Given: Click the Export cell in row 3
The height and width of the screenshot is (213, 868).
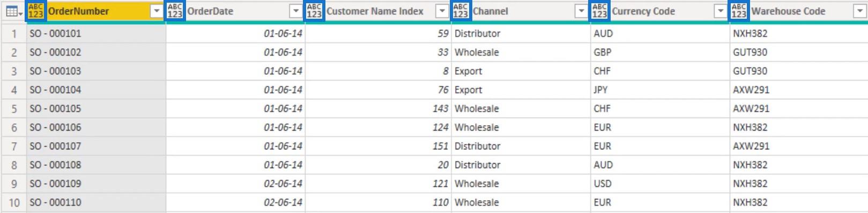Looking at the screenshot, I should (x=521, y=71).
